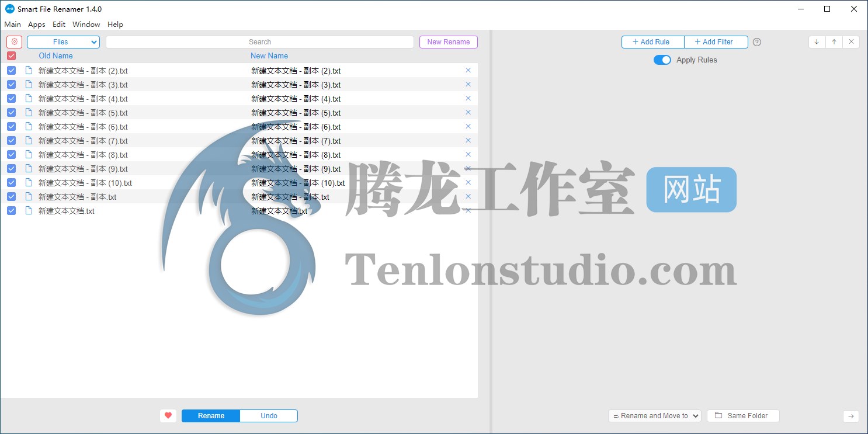Move selected rule up with arrow icon
868x434 pixels.
click(x=834, y=42)
